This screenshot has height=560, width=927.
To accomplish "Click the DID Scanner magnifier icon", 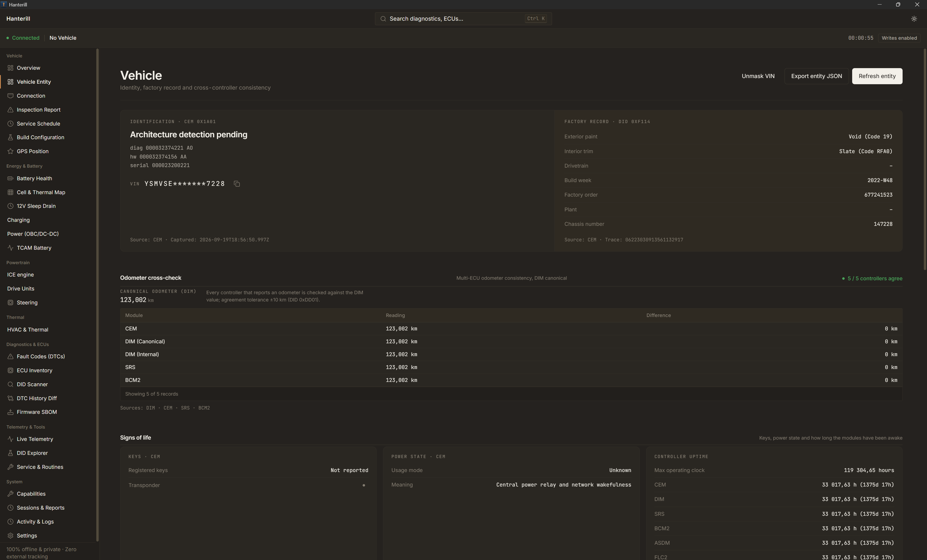I will [10, 384].
